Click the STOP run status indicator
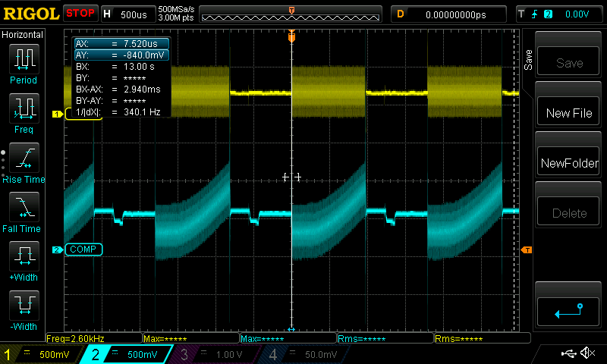Image resolution: width=607 pixels, height=364 pixels. pos(80,13)
